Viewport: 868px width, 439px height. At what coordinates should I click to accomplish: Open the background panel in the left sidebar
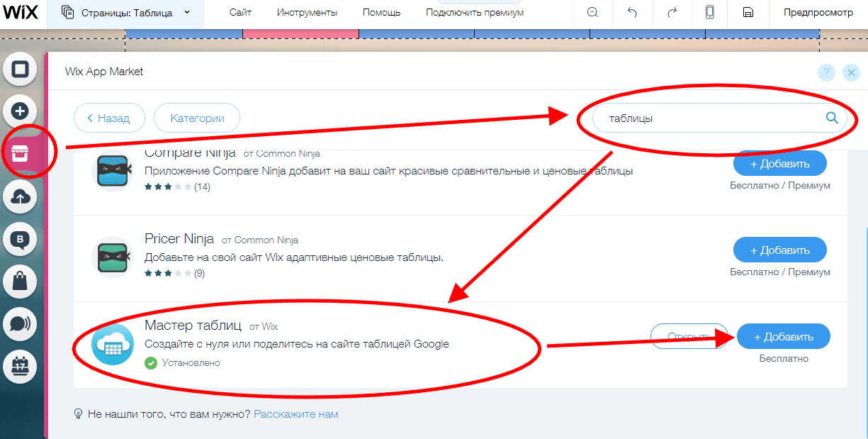(21, 70)
